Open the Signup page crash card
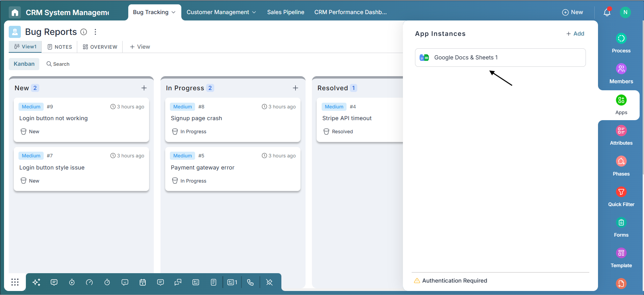This screenshot has width=644, height=295. pos(233,120)
